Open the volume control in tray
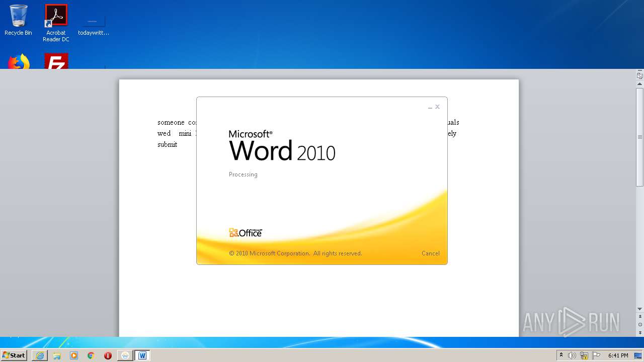644x362 pixels. point(572,355)
